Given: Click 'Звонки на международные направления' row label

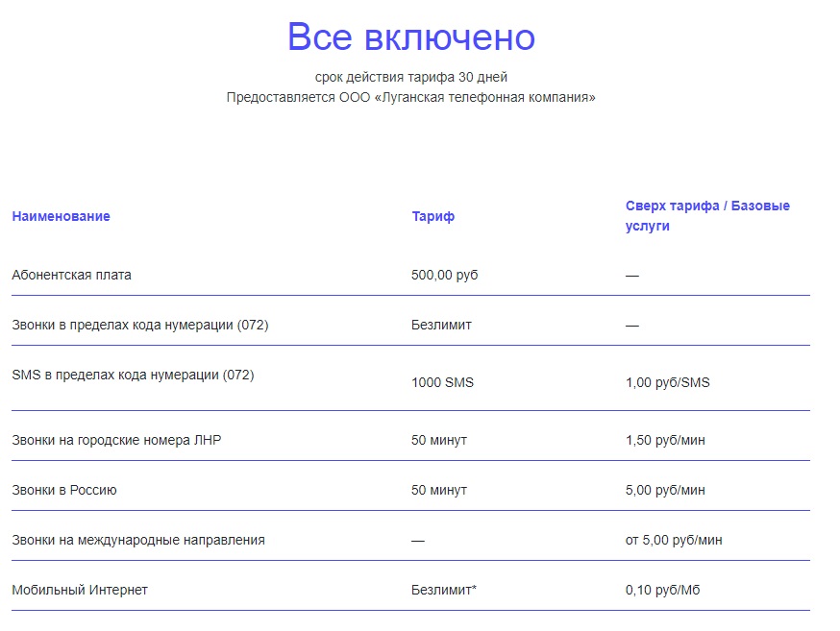Looking at the screenshot, I should (x=138, y=540).
